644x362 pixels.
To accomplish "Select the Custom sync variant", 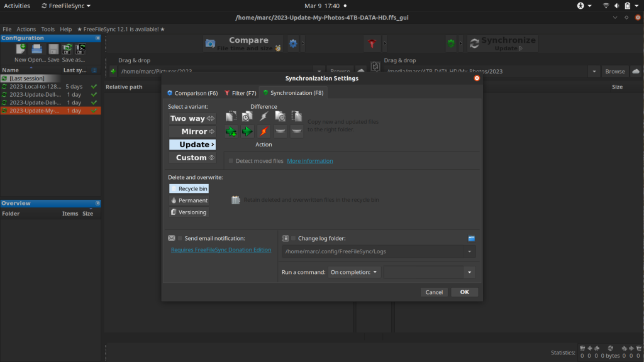I will pyautogui.click(x=192, y=158).
